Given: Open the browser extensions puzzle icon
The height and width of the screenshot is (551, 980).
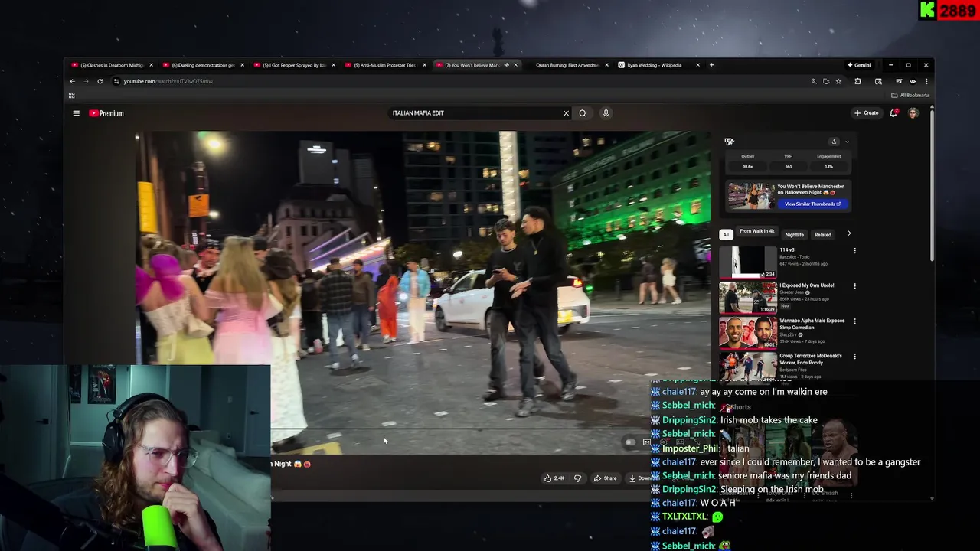Looking at the screenshot, I should [857, 81].
